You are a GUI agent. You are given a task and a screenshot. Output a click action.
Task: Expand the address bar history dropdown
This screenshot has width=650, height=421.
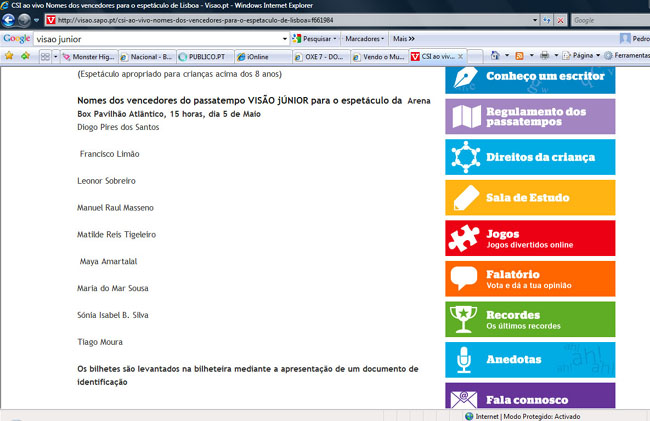coord(535,20)
